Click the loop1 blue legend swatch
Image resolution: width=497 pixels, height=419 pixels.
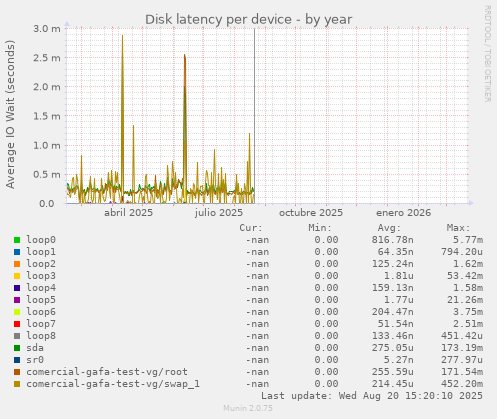17,252
